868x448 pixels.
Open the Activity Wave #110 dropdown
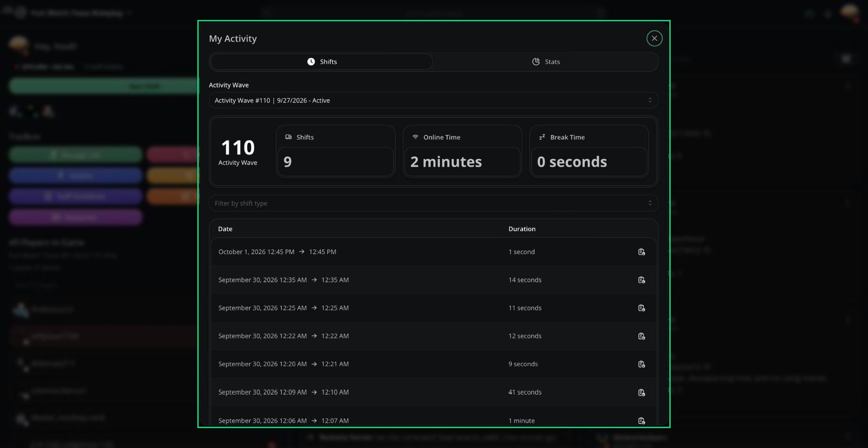pos(433,101)
